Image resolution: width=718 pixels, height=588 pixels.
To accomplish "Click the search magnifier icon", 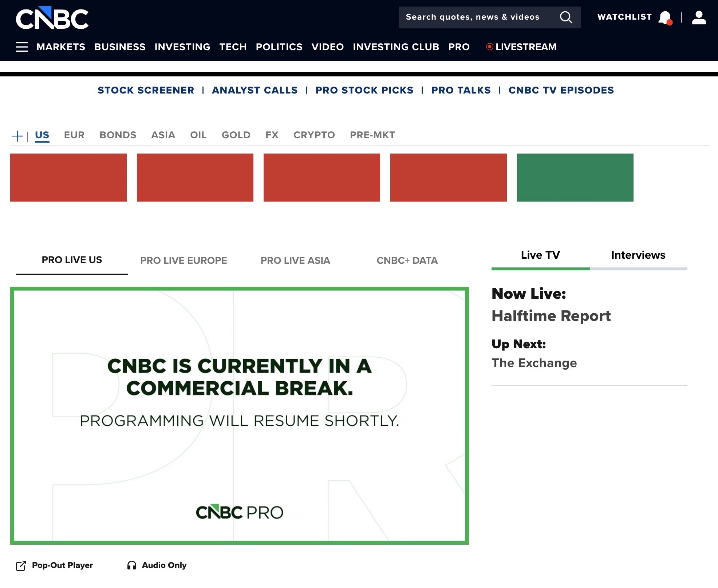I will point(566,17).
